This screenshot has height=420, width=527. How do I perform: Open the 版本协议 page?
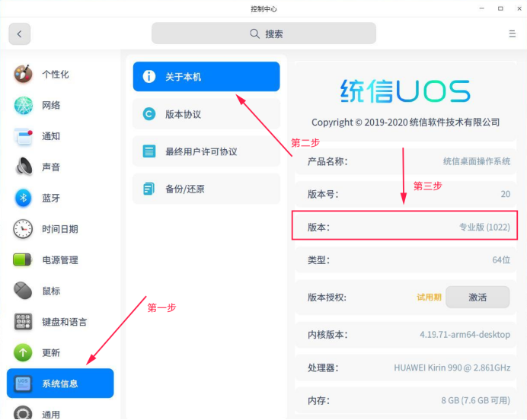(x=206, y=114)
